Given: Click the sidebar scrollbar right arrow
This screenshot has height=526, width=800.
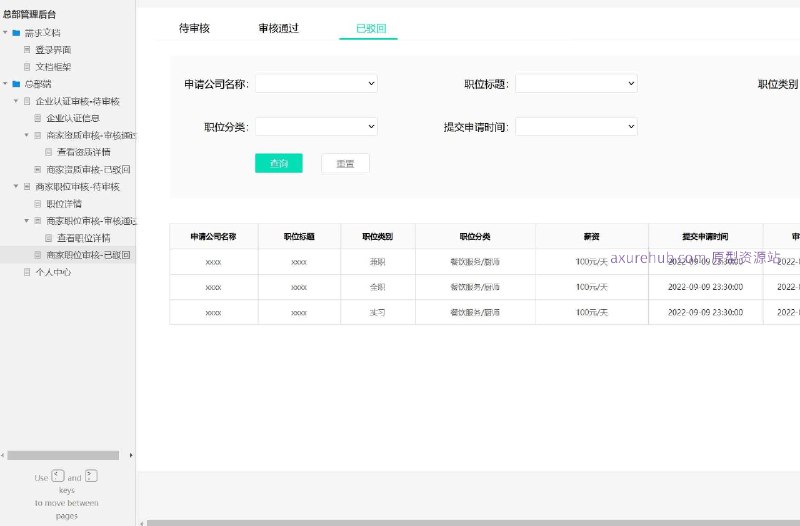Looking at the screenshot, I should (x=131, y=455).
